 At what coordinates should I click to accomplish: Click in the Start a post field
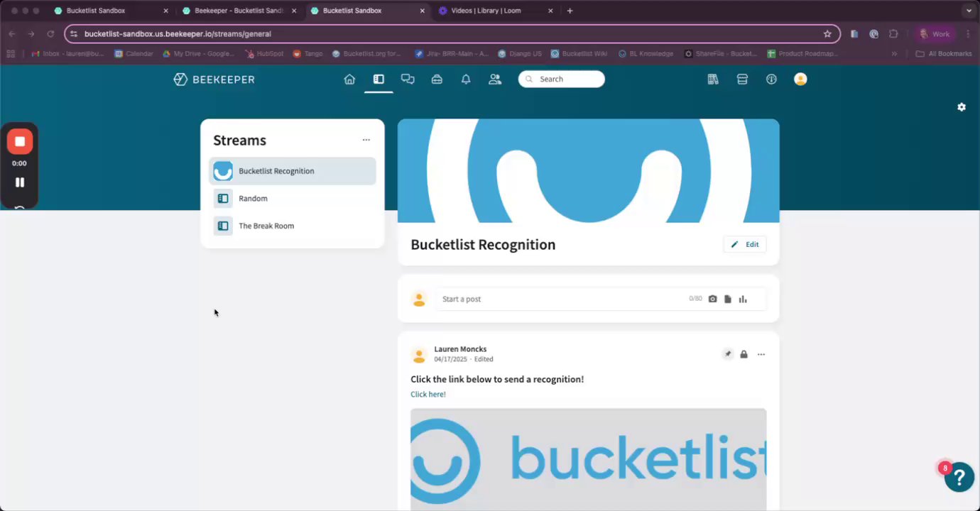tap(561, 300)
